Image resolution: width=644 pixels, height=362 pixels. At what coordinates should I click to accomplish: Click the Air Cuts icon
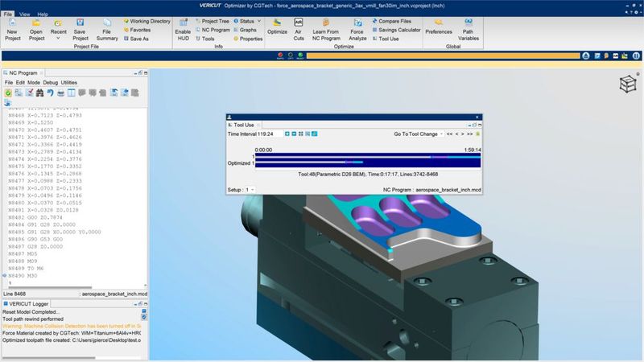[299, 30]
